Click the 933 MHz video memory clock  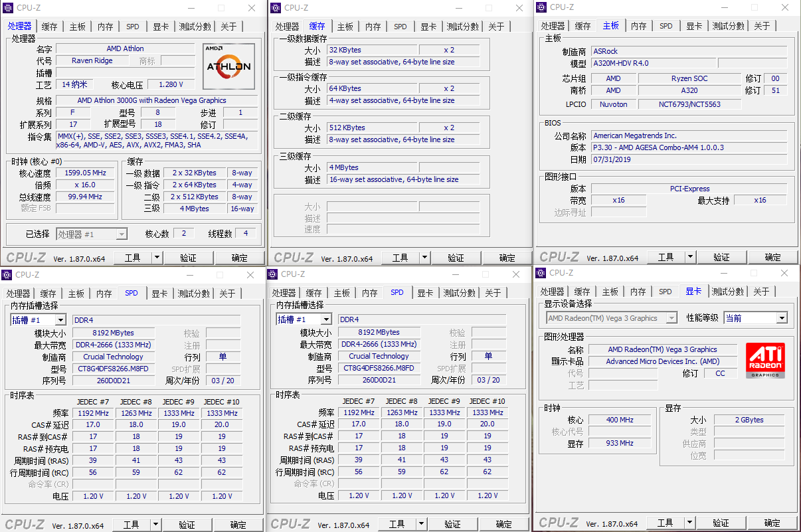pos(620,443)
